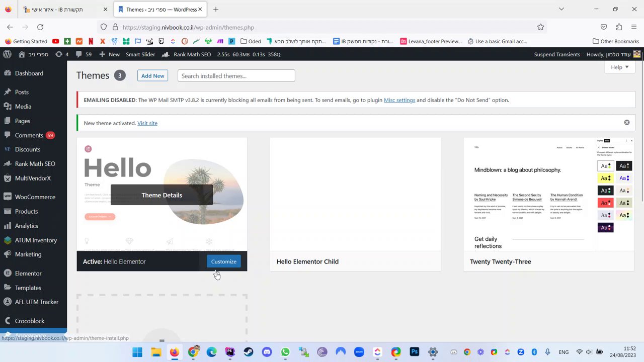
Task: Click the query monitor stats 2.55s 60.3MB
Action: point(249,54)
